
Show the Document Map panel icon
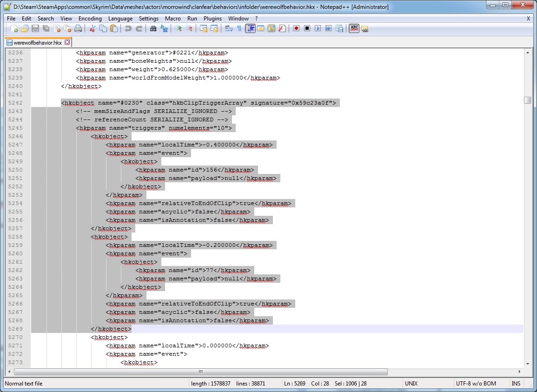pyautogui.click(x=271, y=29)
